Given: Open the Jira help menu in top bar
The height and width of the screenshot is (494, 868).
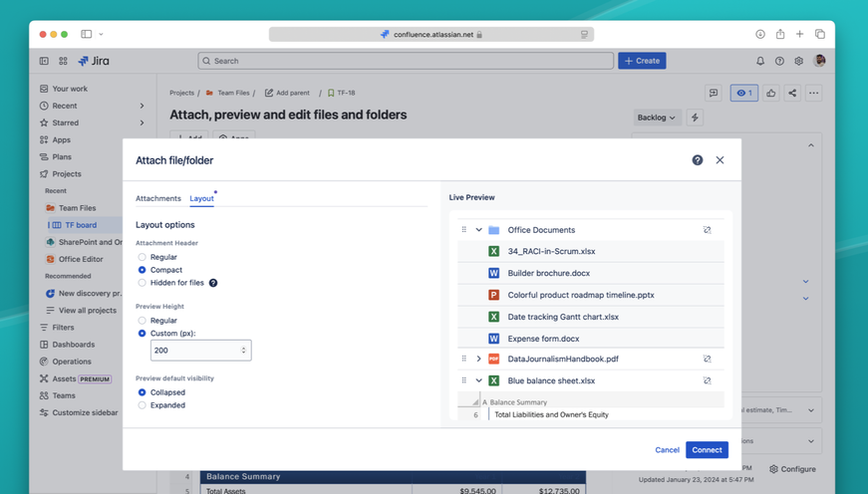Looking at the screenshot, I should point(779,61).
